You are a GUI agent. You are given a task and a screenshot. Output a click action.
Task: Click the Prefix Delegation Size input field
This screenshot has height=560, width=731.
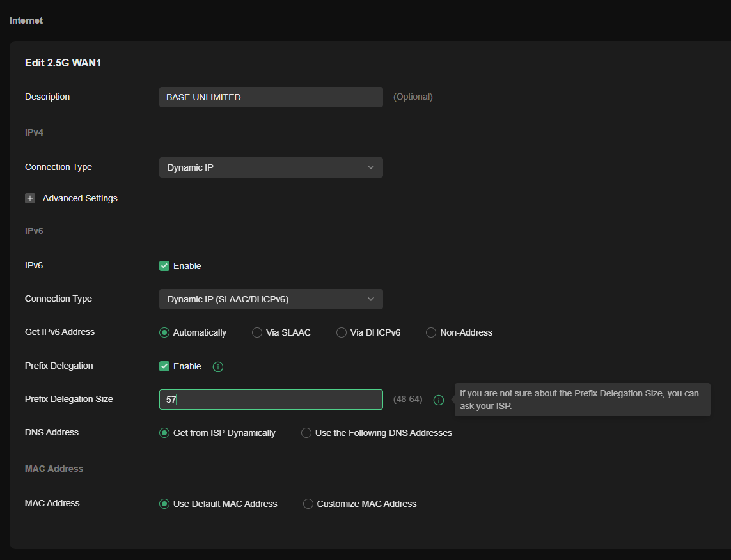click(271, 400)
